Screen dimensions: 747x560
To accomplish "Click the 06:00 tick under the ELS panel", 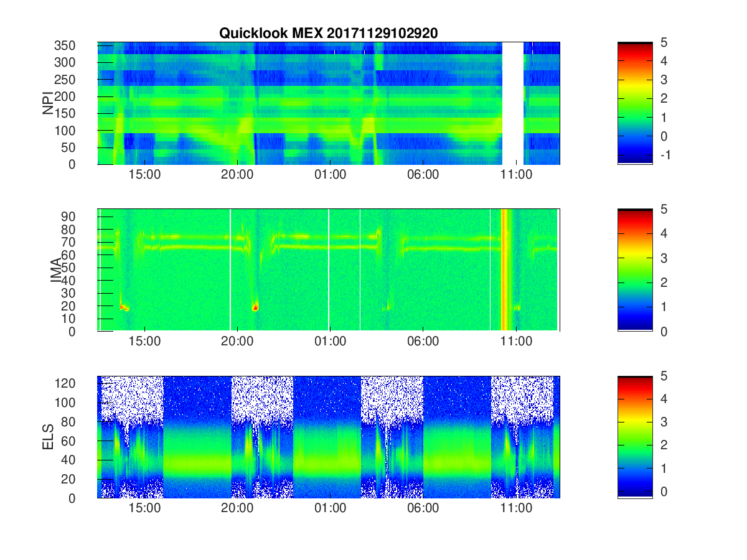I will click(x=423, y=508).
